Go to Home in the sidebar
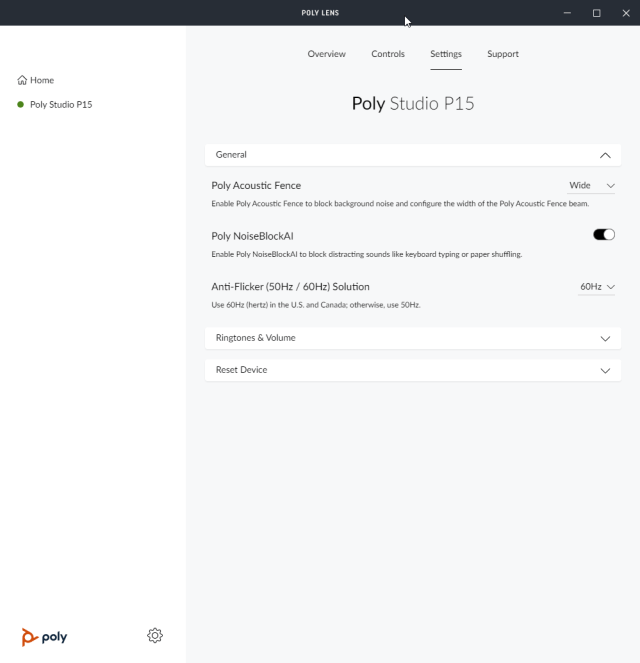The height and width of the screenshot is (663, 640). click(x=36, y=80)
